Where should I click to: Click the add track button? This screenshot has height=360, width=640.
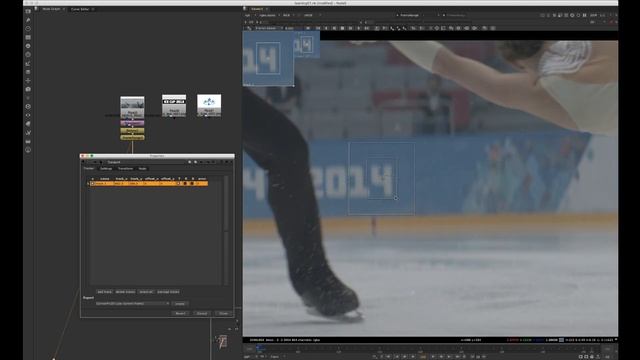tap(104, 292)
